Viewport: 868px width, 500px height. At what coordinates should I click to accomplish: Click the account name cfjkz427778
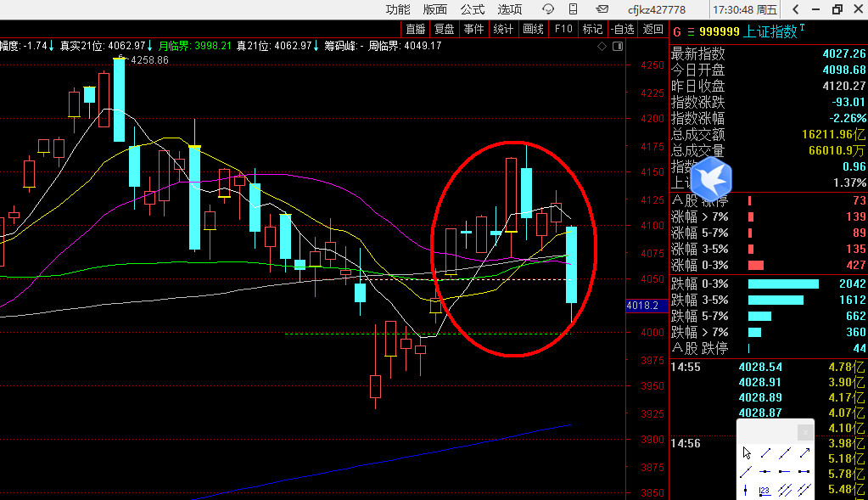(x=657, y=10)
